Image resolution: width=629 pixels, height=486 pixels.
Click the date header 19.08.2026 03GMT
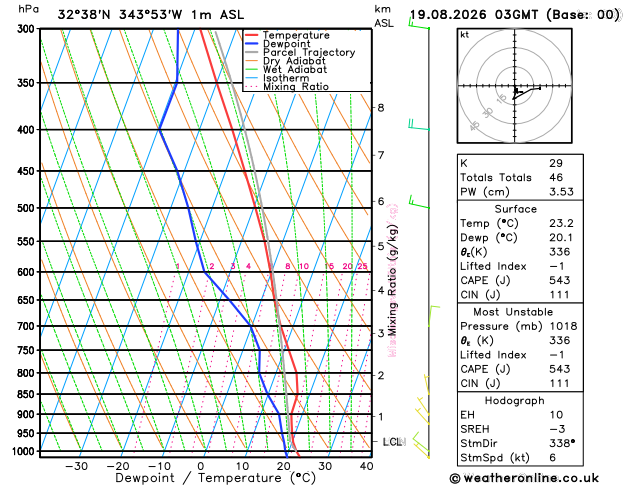point(474,15)
